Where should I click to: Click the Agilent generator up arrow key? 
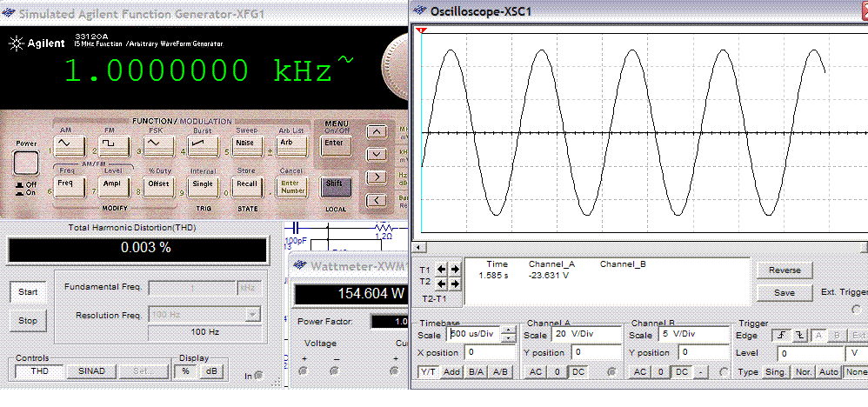coord(377,132)
